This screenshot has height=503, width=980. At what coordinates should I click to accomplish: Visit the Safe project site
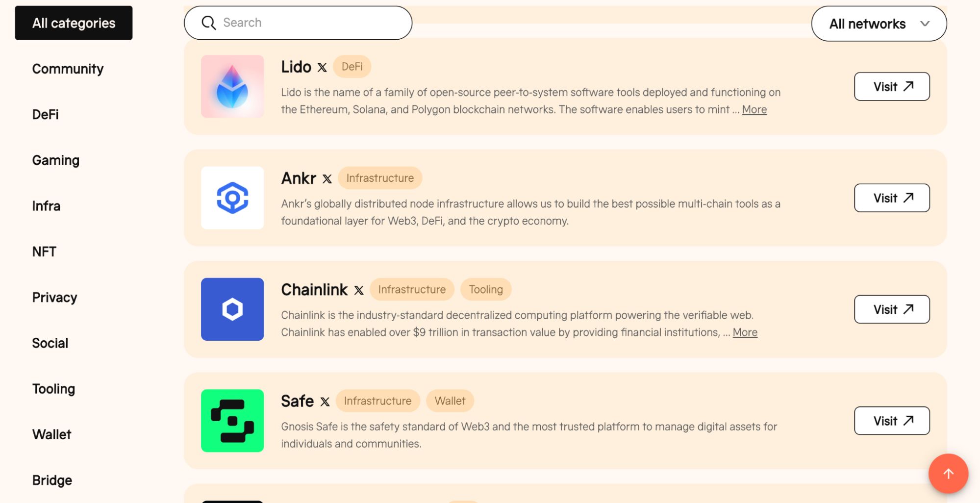click(x=892, y=421)
